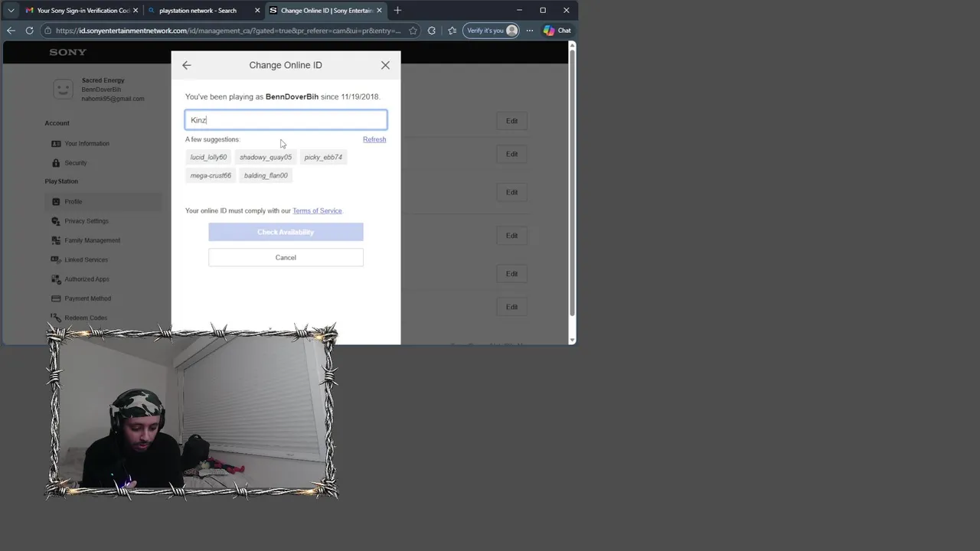
Task: Open browser Settings and more menu
Action: [x=529, y=31]
